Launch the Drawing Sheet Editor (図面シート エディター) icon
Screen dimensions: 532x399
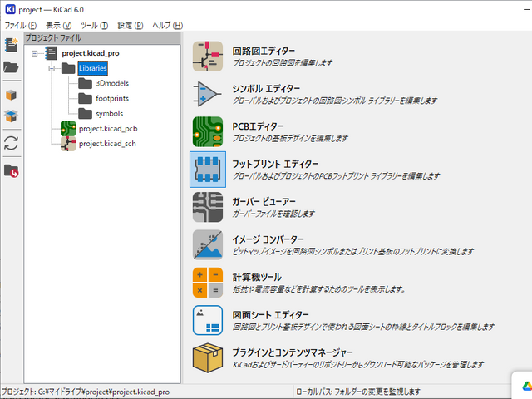click(208, 320)
